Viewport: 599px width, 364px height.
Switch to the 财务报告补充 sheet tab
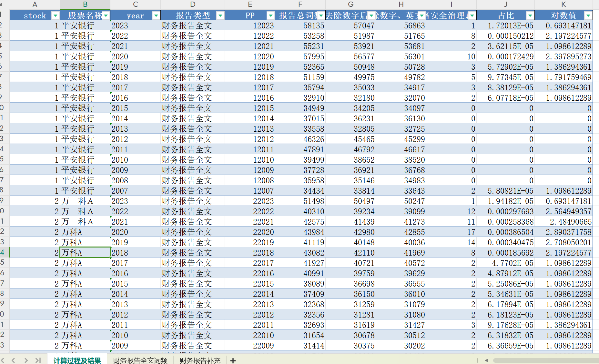pos(200,360)
